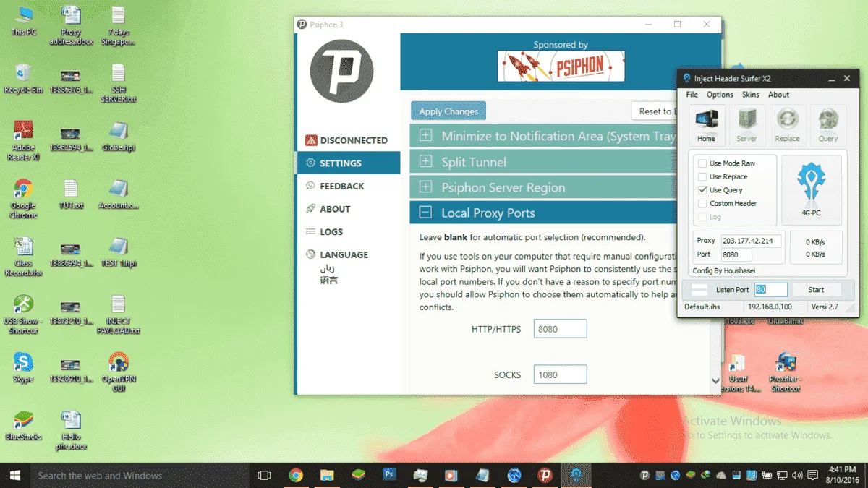Click the Listen Port input field

click(771, 289)
